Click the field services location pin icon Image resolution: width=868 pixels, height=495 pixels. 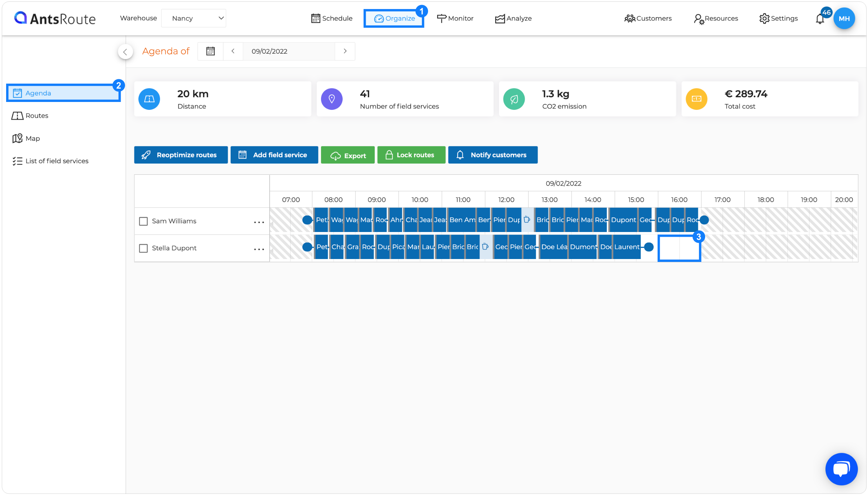tap(331, 99)
